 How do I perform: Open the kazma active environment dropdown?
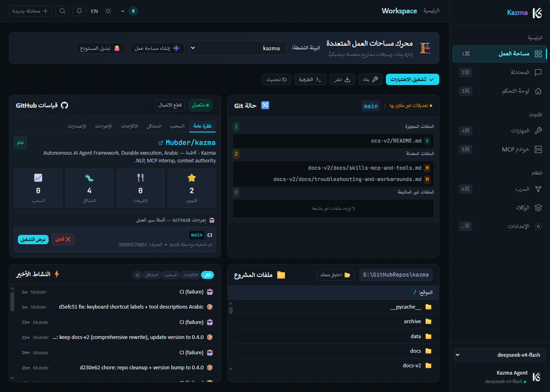(238, 48)
